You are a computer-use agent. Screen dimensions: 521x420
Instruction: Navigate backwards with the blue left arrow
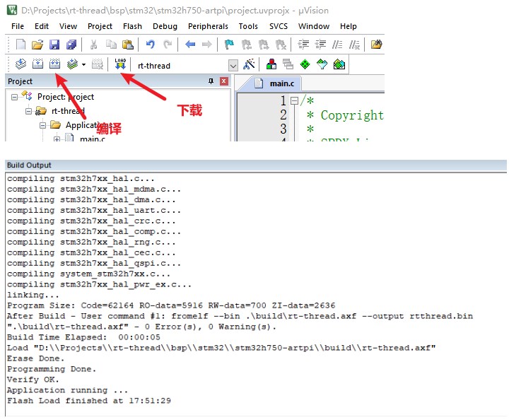pos(190,45)
